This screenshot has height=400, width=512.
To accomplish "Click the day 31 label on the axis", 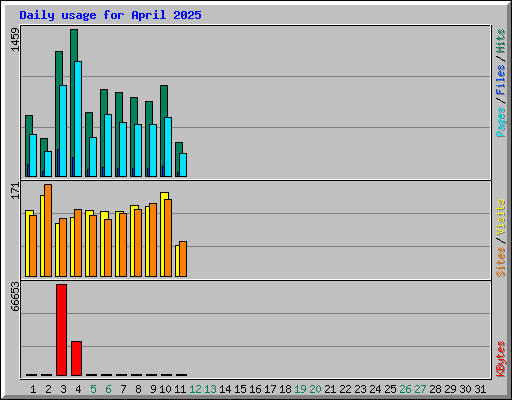I will (x=480, y=389).
